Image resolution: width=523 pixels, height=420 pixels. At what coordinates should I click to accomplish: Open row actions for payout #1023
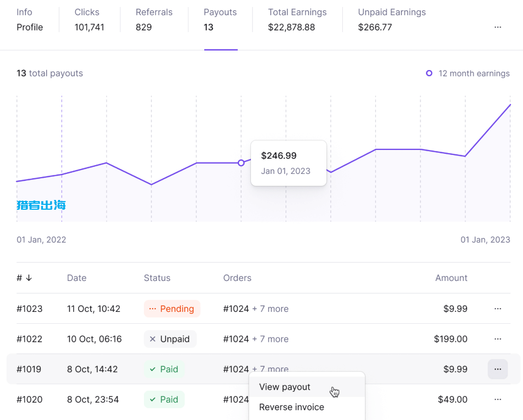point(497,309)
